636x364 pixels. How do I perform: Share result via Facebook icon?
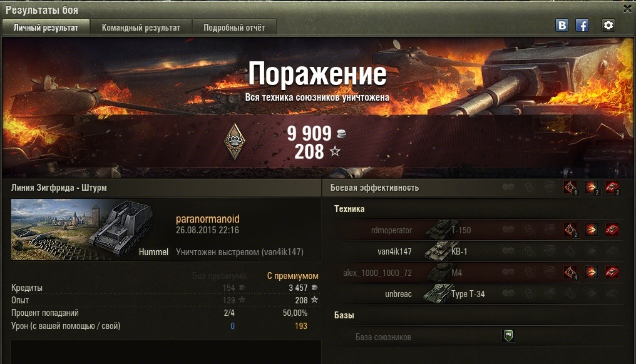pyautogui.click(x=582, y=26)
